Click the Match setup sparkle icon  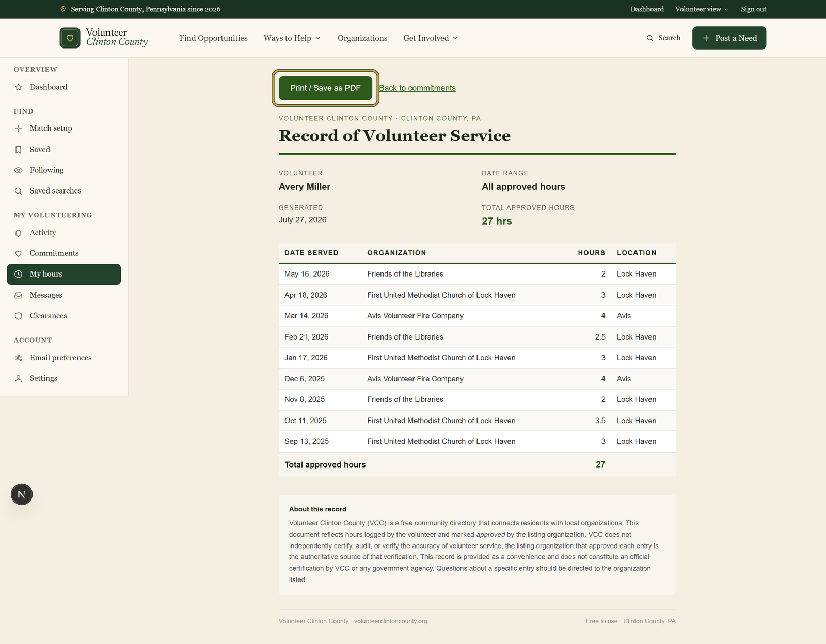pyautogui.click(x=19, y=128)
